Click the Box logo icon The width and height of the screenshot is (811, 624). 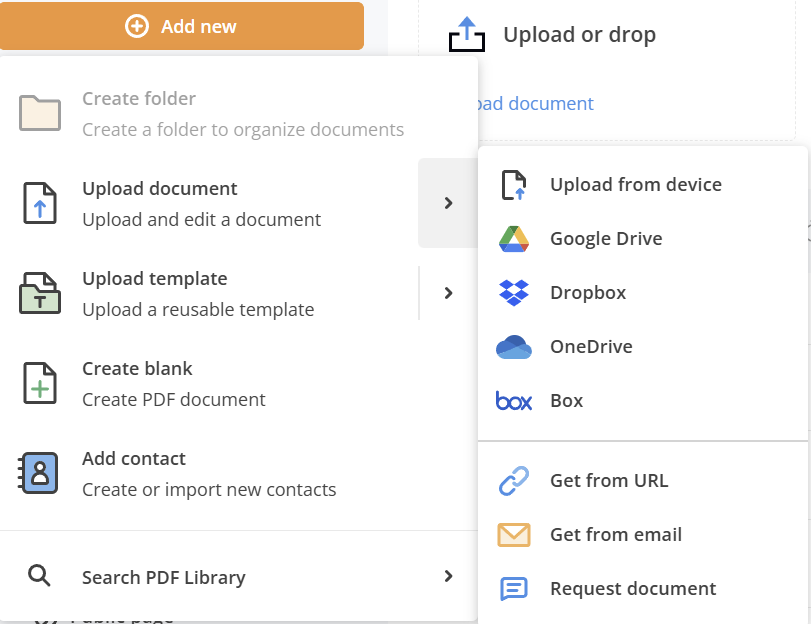pos(514,400)
